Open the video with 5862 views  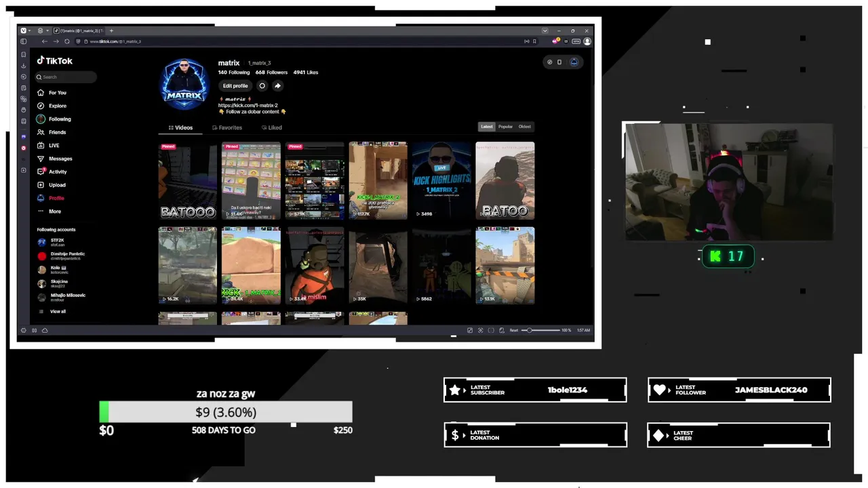click(x=441, y=265)
